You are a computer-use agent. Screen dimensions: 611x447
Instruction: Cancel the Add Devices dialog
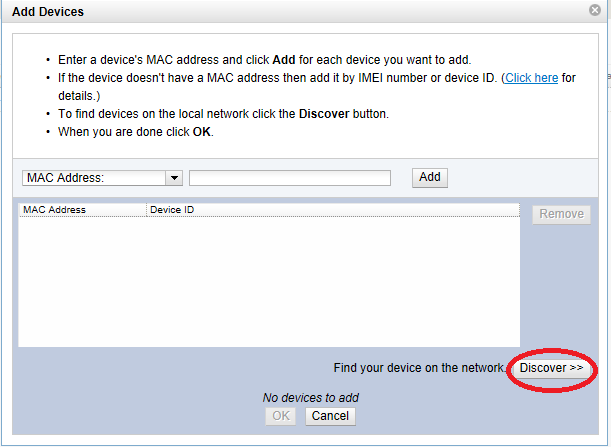coord(330,415)
